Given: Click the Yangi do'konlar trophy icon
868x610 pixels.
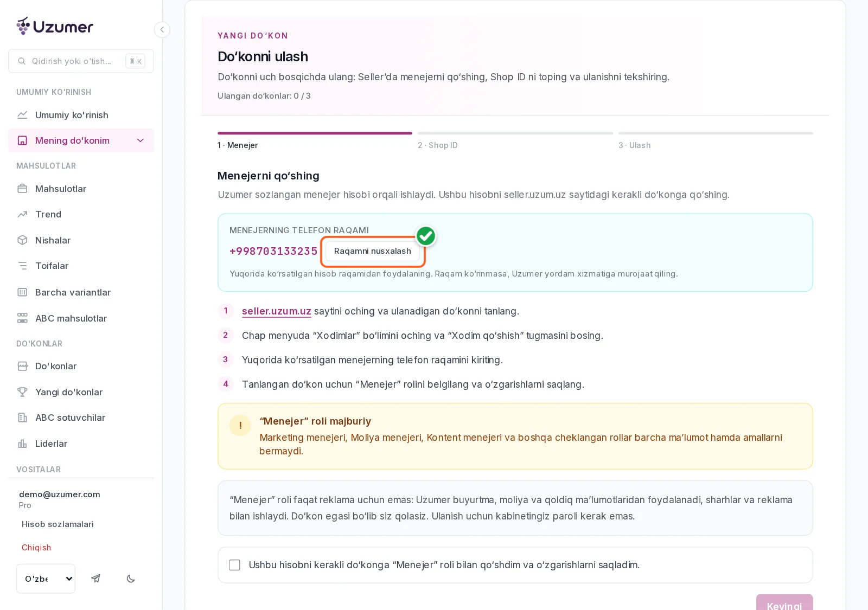Looking at the screenshot, I should 22,392.
